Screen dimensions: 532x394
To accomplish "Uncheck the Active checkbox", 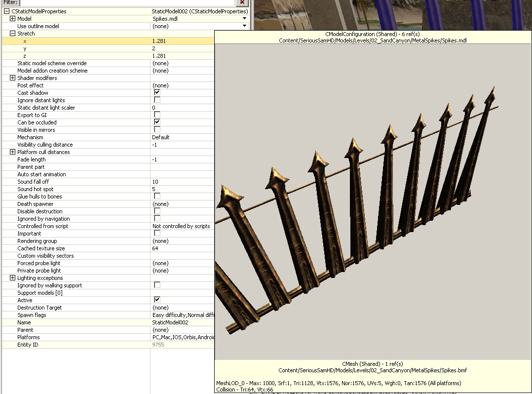I will tap(157, 300).
